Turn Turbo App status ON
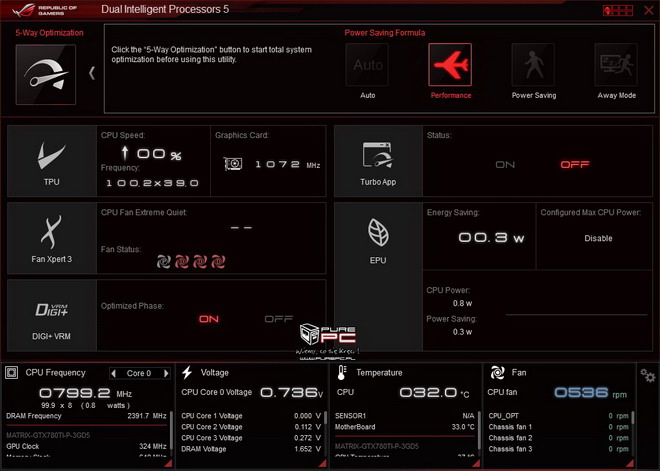The height and width of the screenshot is (471, 660). 505,165
